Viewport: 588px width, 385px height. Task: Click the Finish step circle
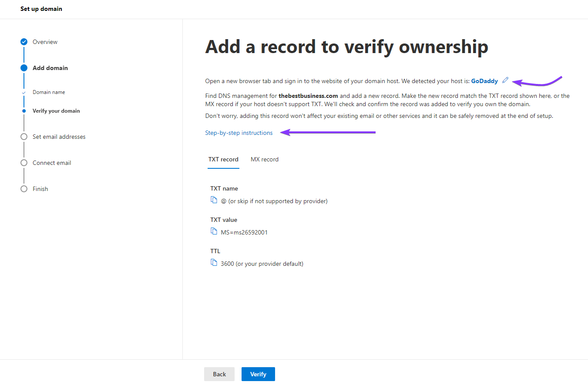pyautogui.click(x=24, y=189)
